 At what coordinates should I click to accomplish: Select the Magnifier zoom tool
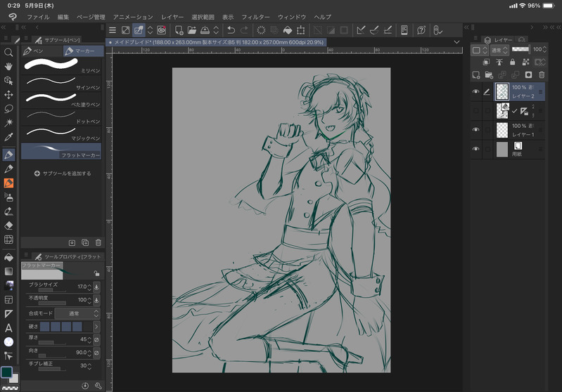[x=9, y=52]
